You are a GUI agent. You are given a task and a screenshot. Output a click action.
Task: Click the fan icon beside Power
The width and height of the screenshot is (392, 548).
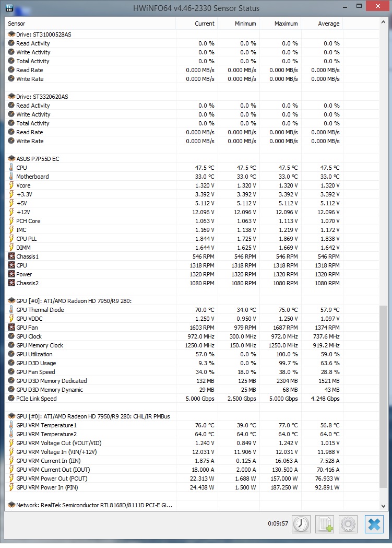11,274
